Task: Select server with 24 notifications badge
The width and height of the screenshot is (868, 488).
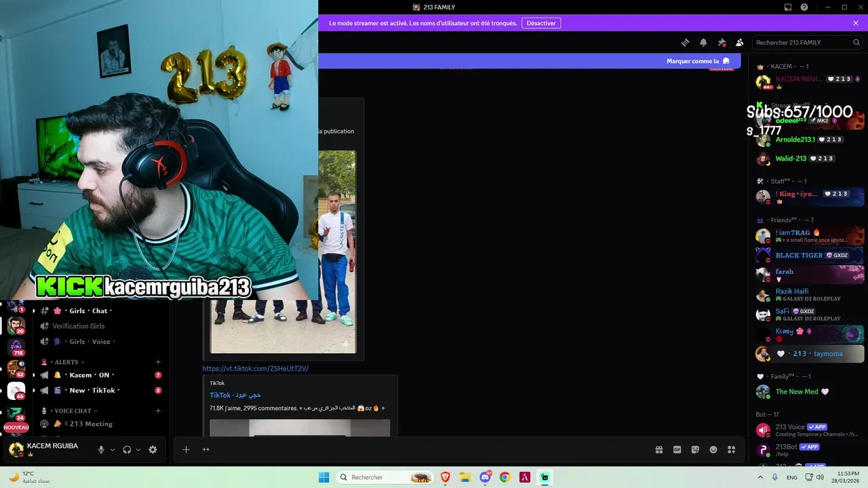Action: pos(16,413)
